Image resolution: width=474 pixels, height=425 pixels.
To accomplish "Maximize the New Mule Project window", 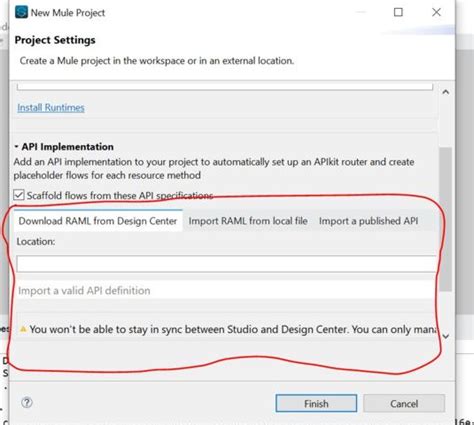I will point(398,12).
